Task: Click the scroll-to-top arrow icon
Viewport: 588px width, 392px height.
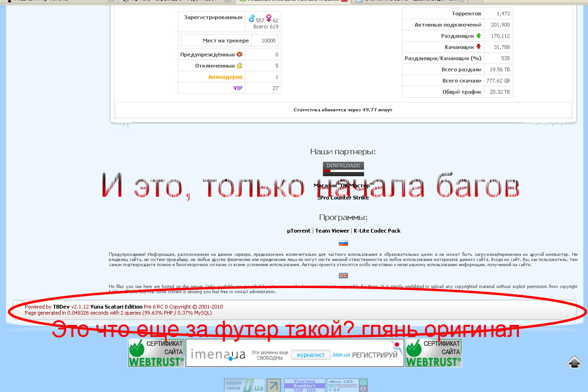Action: [x=574, y=362]
